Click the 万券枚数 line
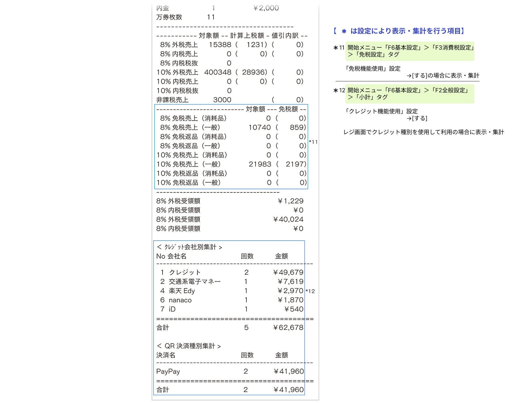The image size is (532, 403). (185, 17)
